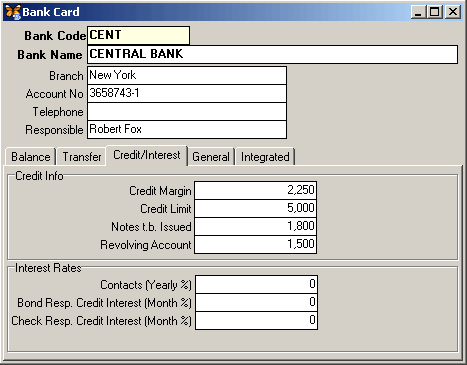Viewport: 467px width, 365px height.
Task: Click the empty Telephone field
Action: (187, 111)
